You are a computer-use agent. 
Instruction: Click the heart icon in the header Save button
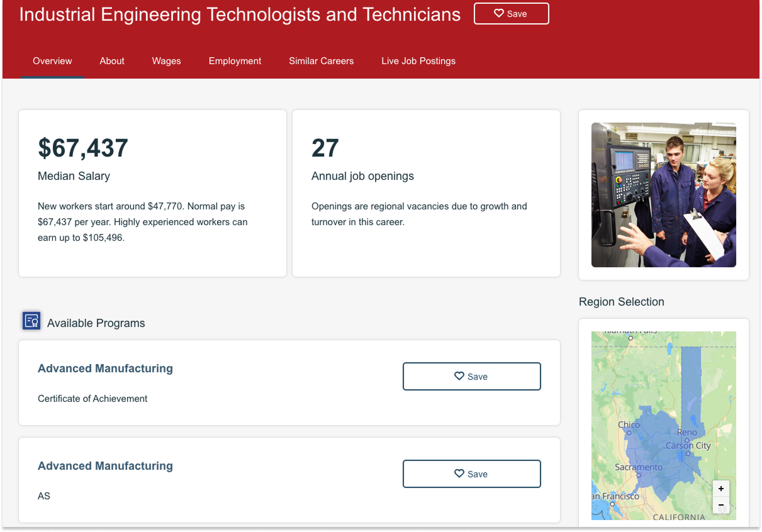click(498, 13)
